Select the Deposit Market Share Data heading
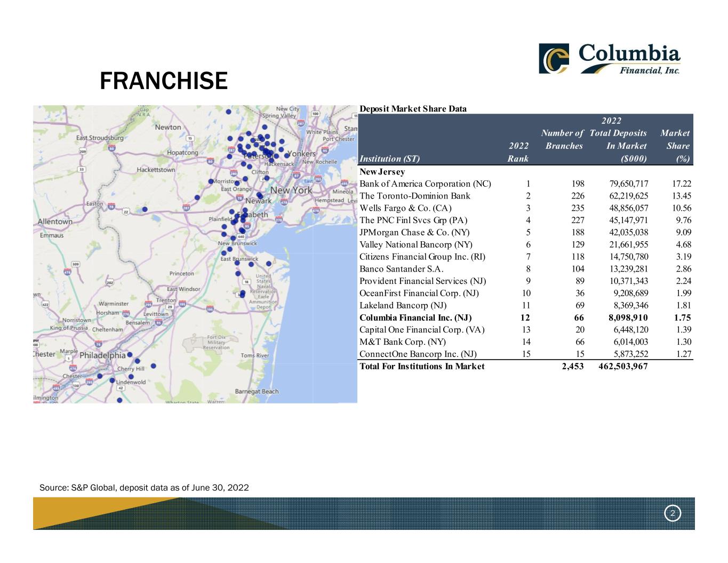728x563 pixels. click(413, 109)
